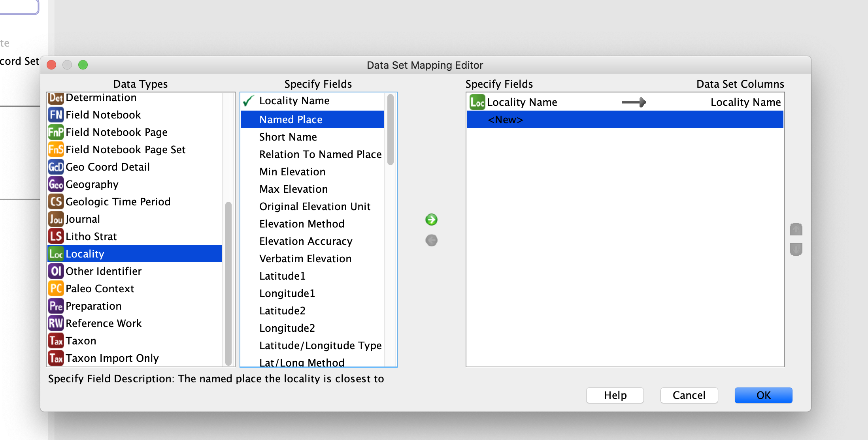Select the Verbatim Elevation field
The height and width of the screenshot is (440, 868).
[305, 258]
